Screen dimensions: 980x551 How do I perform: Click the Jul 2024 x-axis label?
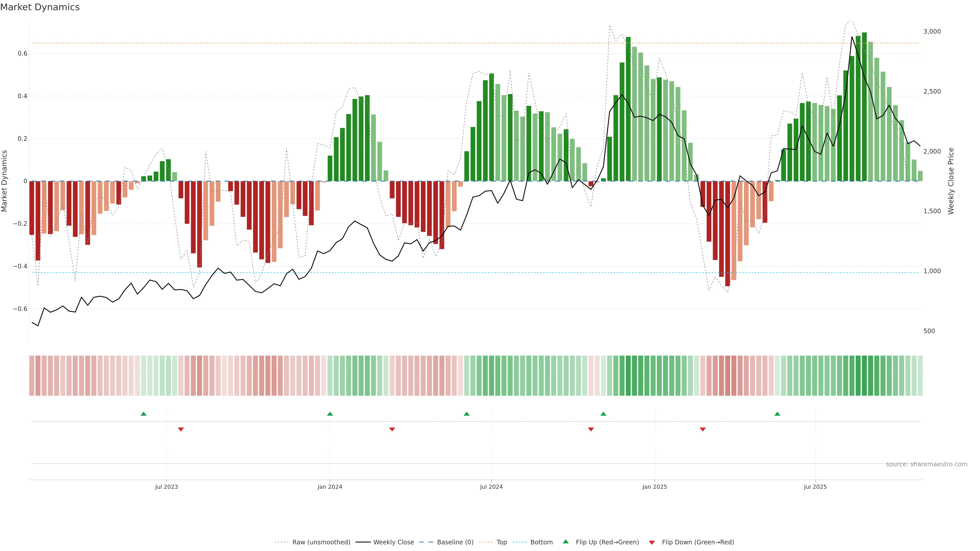[491, 487]
